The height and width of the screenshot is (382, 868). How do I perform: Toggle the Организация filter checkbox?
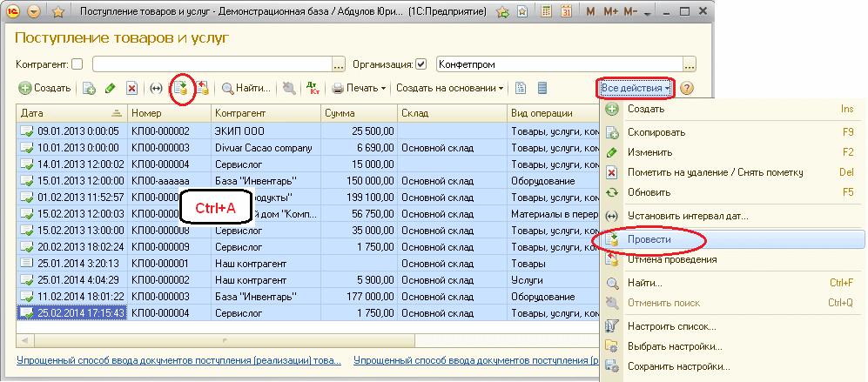pos(421,64)
